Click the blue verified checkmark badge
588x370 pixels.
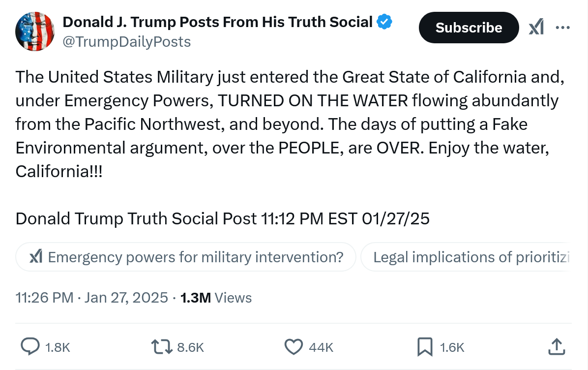(384, 22)
